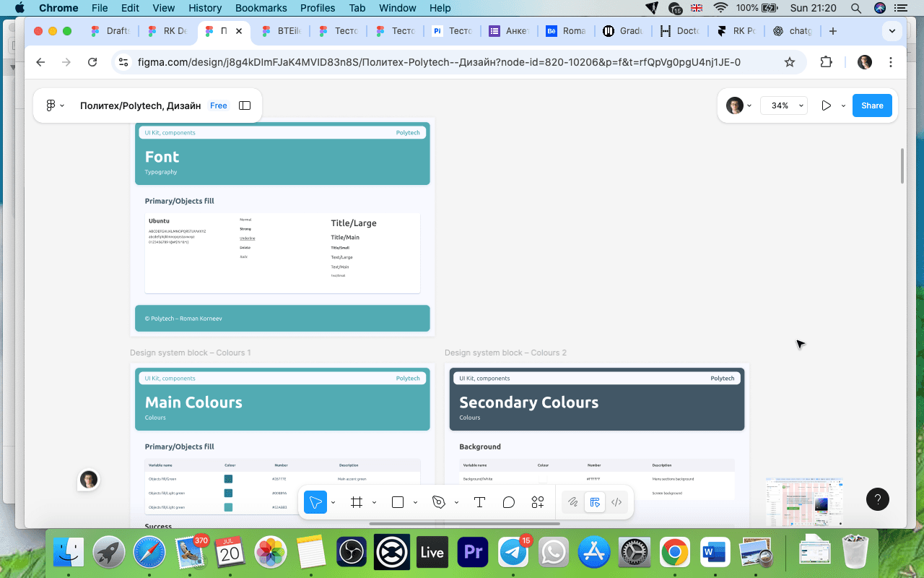Open Chrome profile avatar

(865, 62)
